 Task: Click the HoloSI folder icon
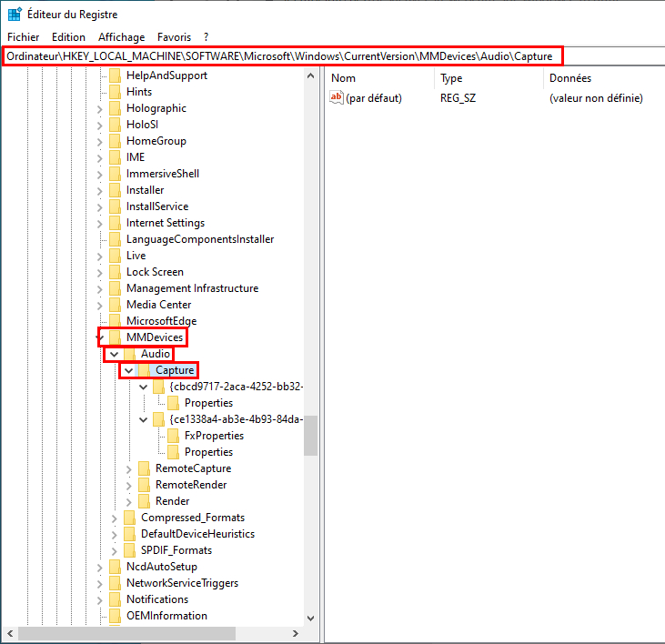[x=115, y=125]
